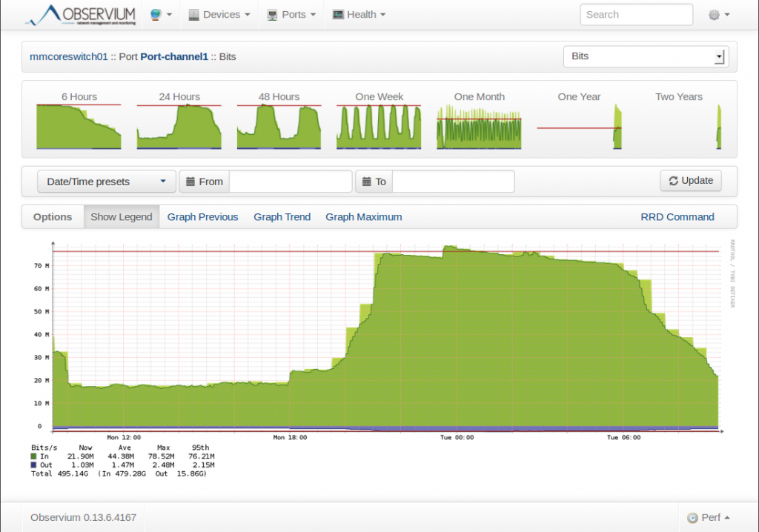Viewport: 759px width, 532px height.
Task: Open the Bits graph type dropdown
Action: click(645, 56)
